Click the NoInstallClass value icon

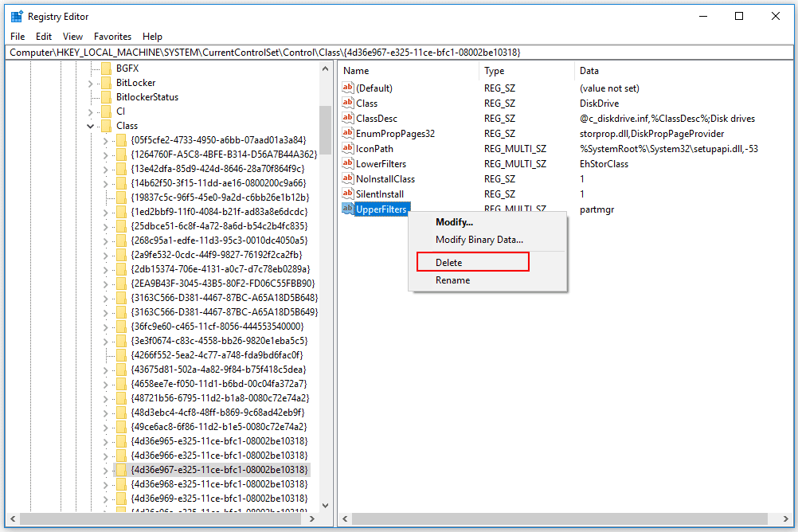347,178
